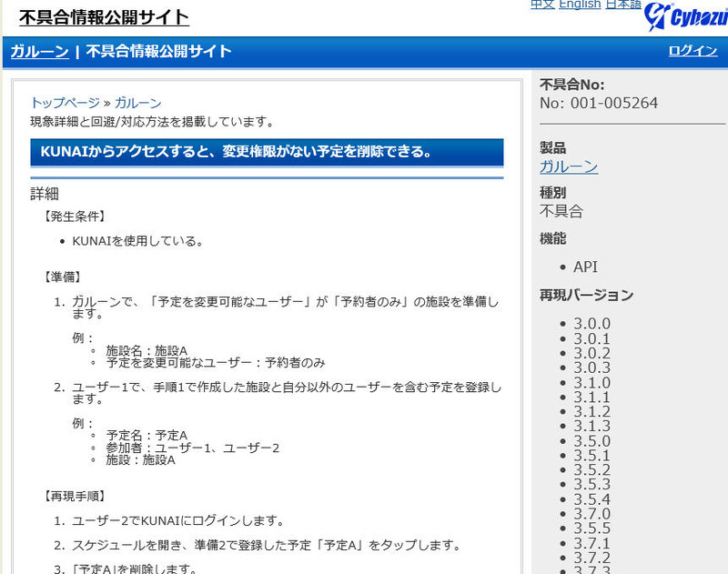Click the blue KUNAI issue title banner
The width and height of the screenshot is (728, 574).
tap(267, 152)
